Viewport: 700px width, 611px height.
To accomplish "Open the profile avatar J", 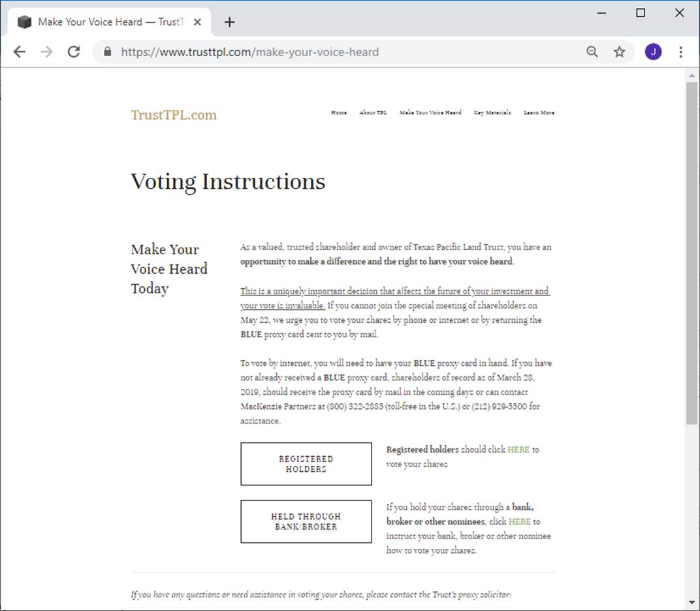I will (x=653, y=52).
